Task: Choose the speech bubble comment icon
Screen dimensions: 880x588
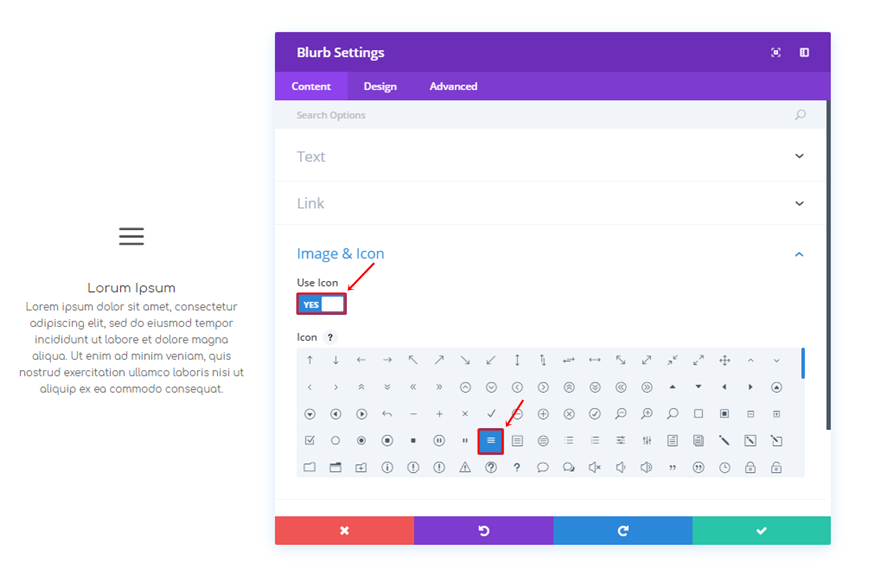Action: click(x=543, y=467)
